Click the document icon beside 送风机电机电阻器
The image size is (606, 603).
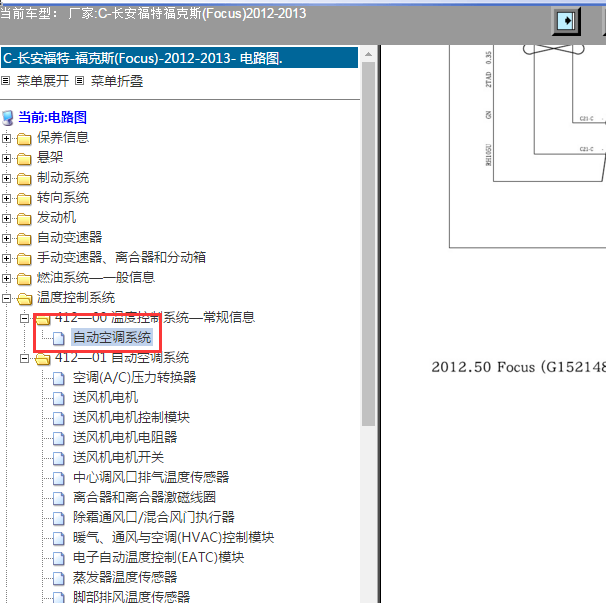(59, 438)
